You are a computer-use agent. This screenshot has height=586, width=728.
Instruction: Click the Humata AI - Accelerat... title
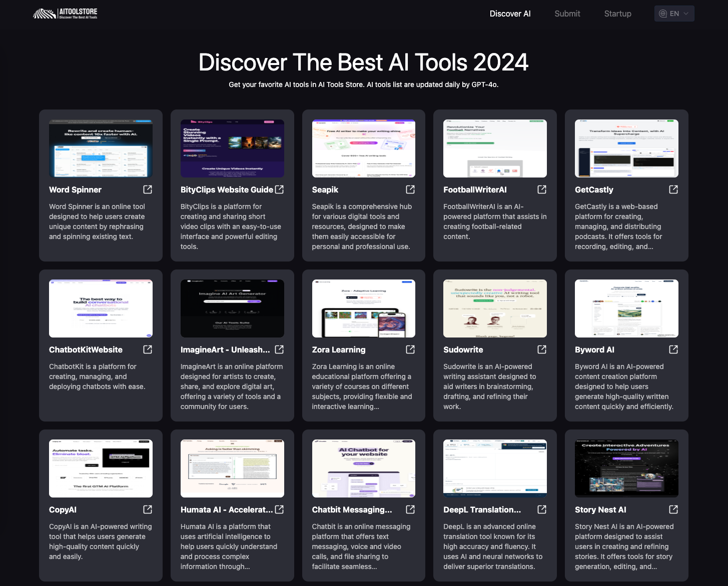click(227, 509)
